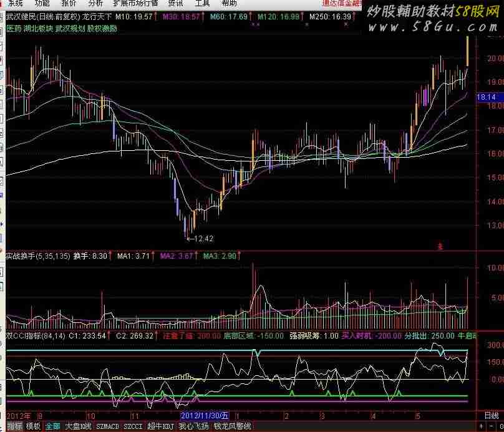Click the MA1: 3.71 value
This screenshot has height=432, width=504.
(x=133, y=256)
